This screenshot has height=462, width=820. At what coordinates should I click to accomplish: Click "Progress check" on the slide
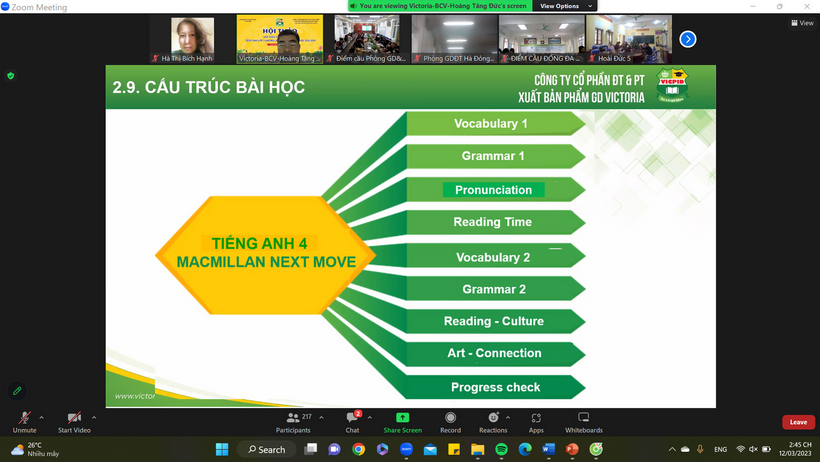(x=495, y=387)
